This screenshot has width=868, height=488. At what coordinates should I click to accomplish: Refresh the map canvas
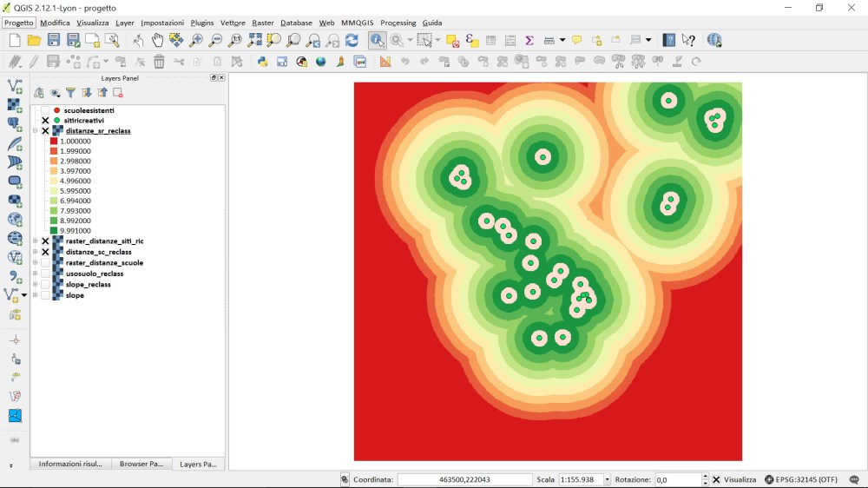pos(352,40)
